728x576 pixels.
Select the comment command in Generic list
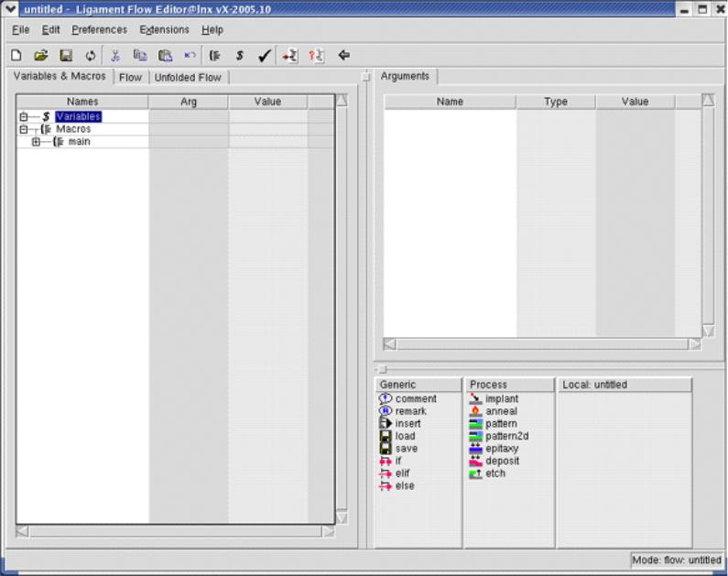point(407,398)
